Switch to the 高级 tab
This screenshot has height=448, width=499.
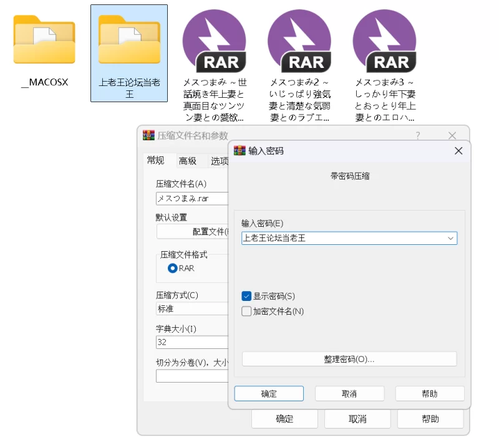(x=188, y=161)
